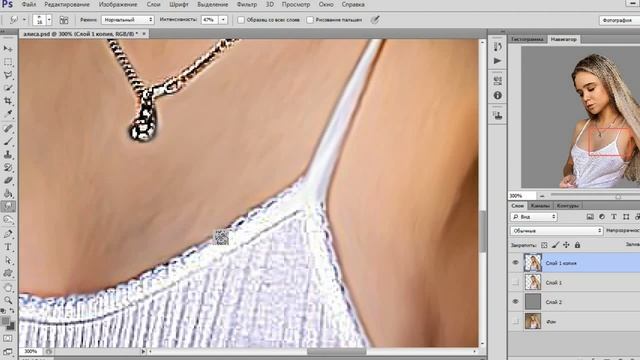Hide 'Слой 1 копия' layer eye

click(515, 263)
